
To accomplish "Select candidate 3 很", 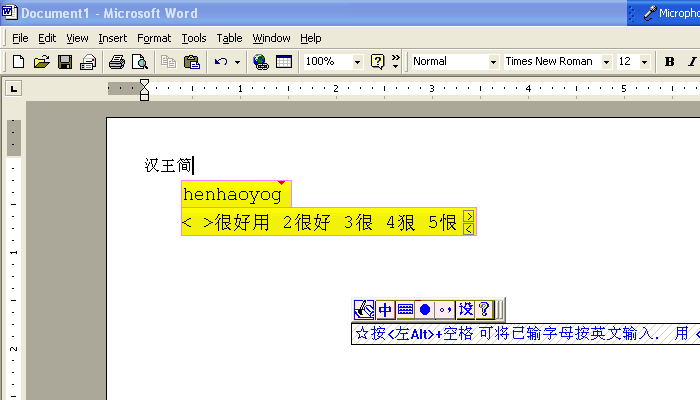I will point(358,222).
